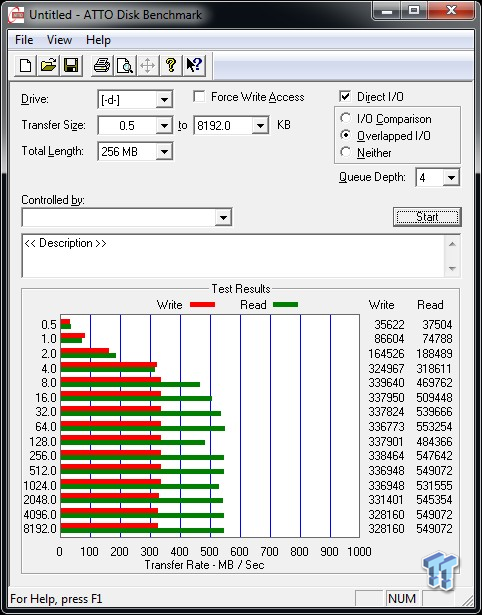Open the Help menu
The height and width of the screenshot is (615, 482).
(x=98, y=40)
